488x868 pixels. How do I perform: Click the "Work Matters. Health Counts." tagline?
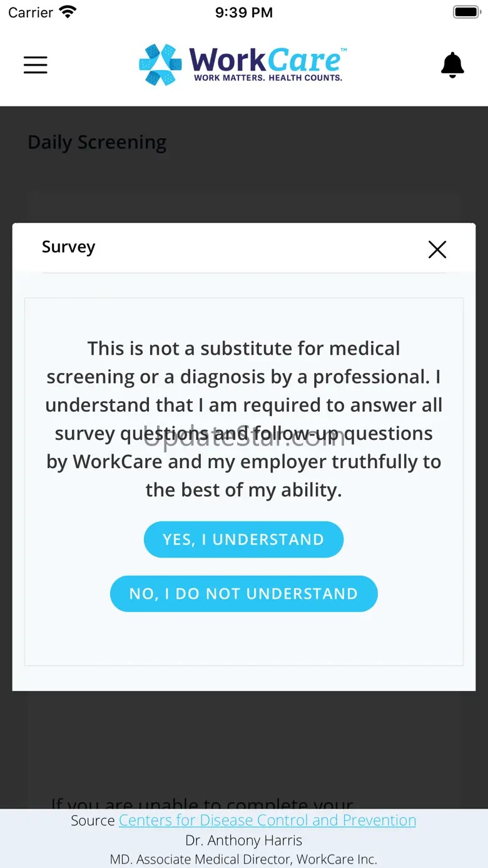pyautogui.click(x=268, y=78)
